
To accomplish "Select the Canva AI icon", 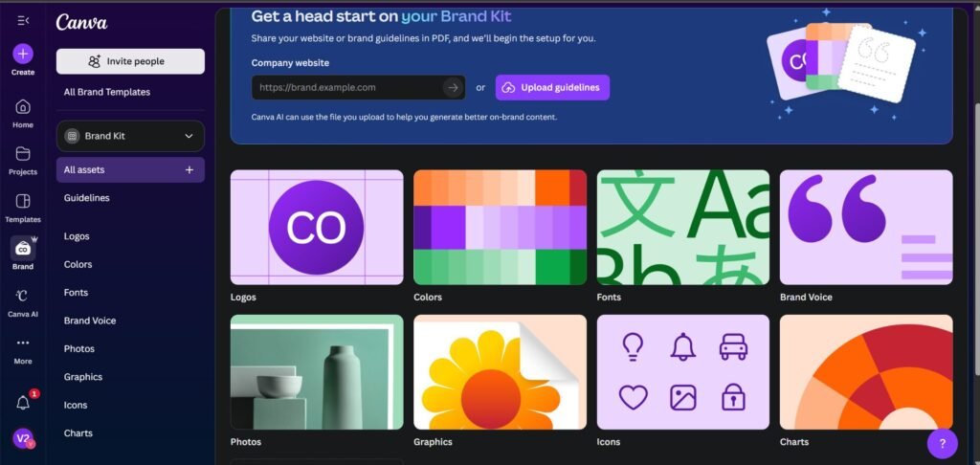I will coord(23,296).
